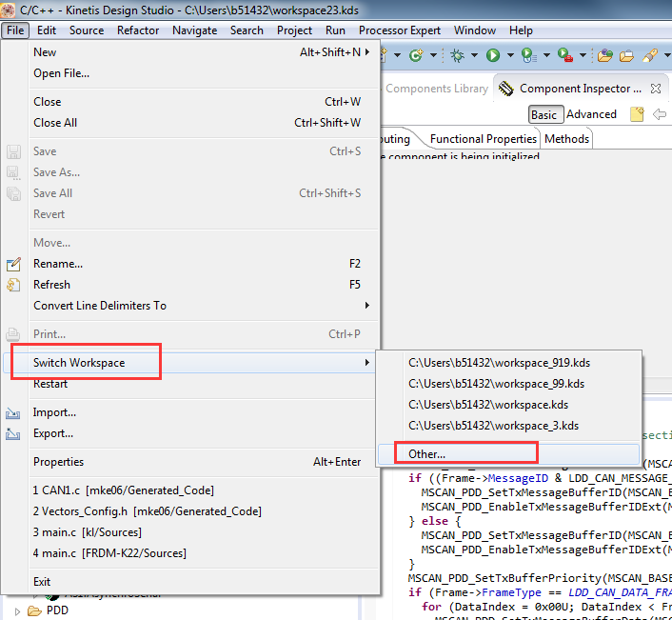Click the New C class toolbar icon
672x620 pixels.
[x=416, y=55]
